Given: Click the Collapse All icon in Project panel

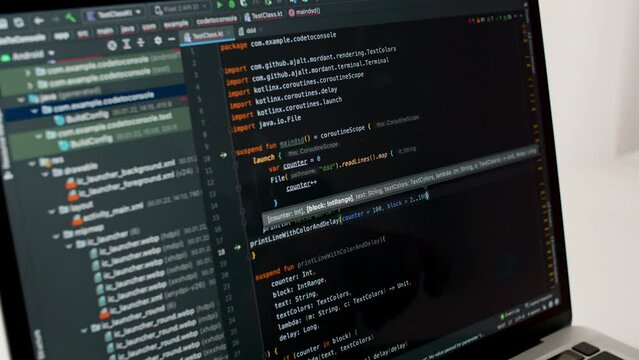Looking at the screenshot, I should coord(141,42).
